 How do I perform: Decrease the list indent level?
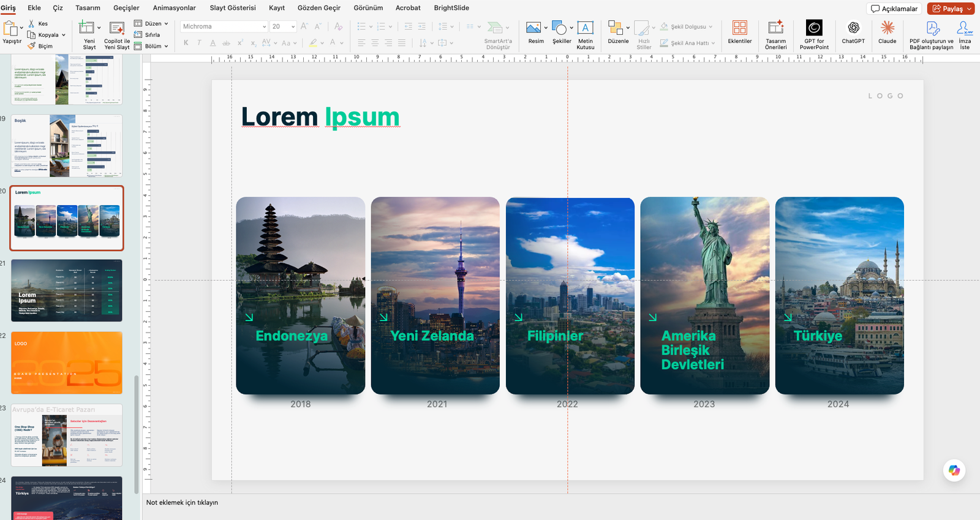409,26
